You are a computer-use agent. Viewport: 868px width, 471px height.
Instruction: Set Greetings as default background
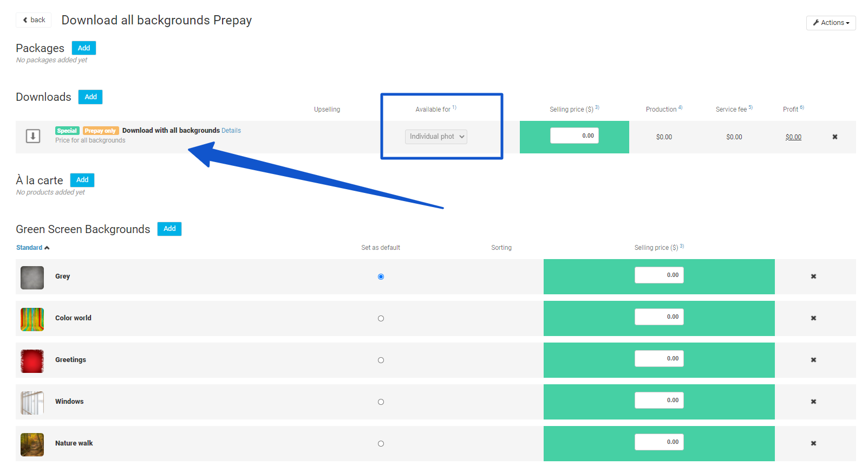click(x=381, y=360)
